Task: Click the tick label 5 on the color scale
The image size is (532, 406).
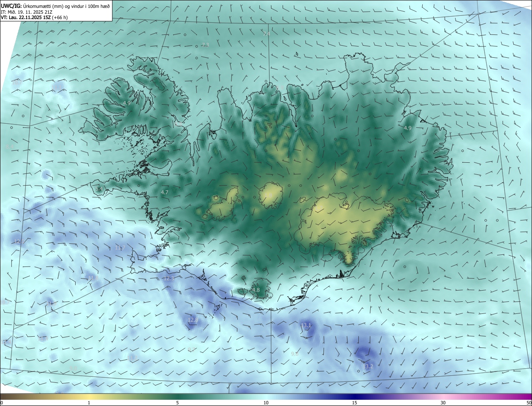Action: tap(177, 403)
